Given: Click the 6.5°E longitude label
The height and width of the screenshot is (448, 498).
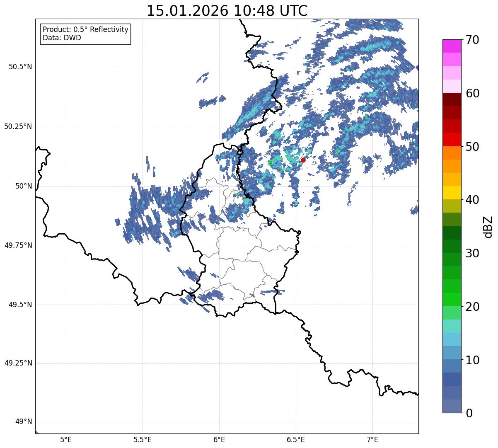Looking at the screenshot, I should tap(296, 439).
